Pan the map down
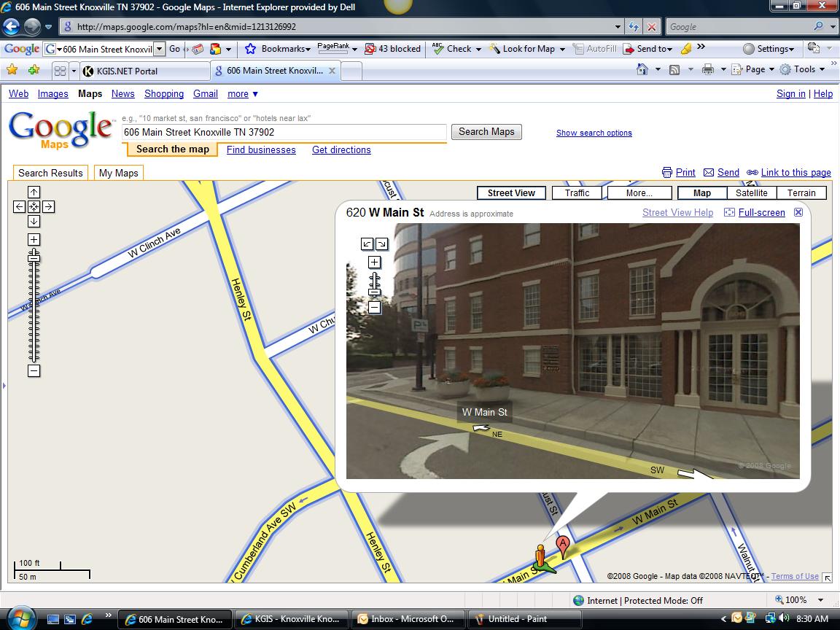Viewport: 840px width, 630px height. tap(34, 221)
